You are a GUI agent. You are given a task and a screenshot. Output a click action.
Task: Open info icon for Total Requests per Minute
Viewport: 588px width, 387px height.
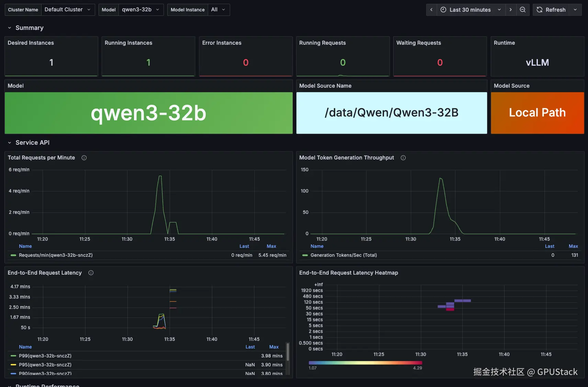(x=84, y=158)
